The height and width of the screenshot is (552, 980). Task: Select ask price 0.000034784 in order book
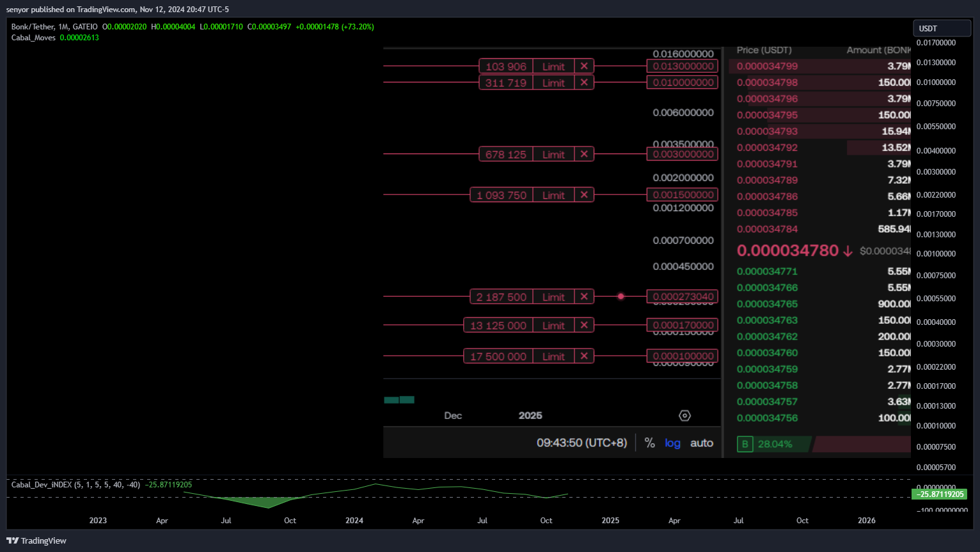pyautogui.click(x=767, y=229)
